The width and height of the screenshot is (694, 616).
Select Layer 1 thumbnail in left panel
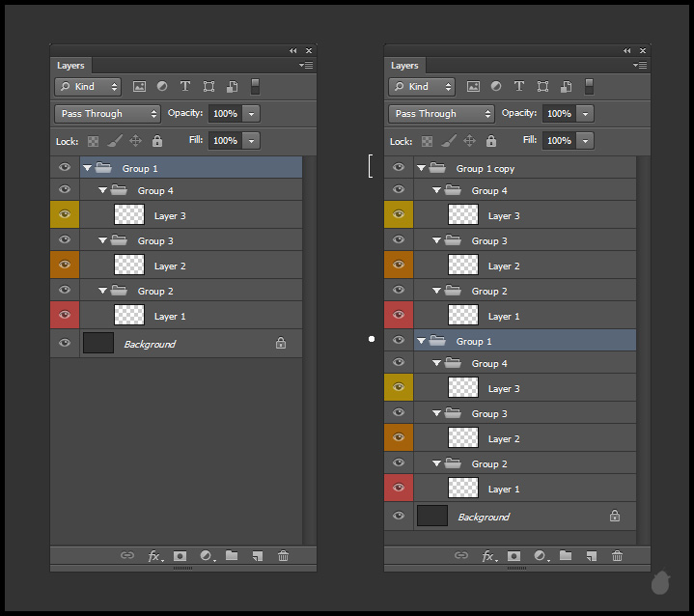coord(128,316)
